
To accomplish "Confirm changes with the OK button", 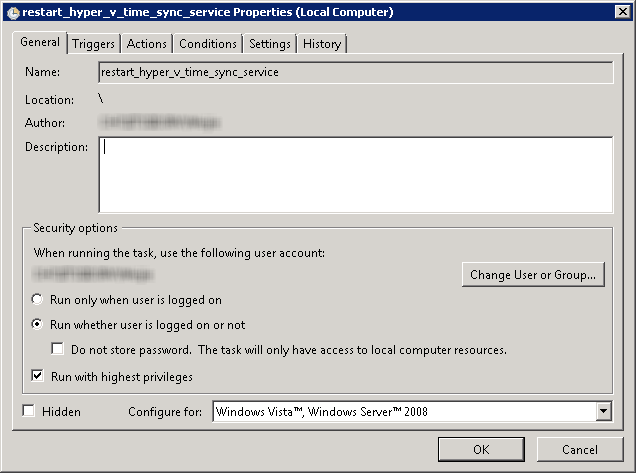I will click(481, 449).
